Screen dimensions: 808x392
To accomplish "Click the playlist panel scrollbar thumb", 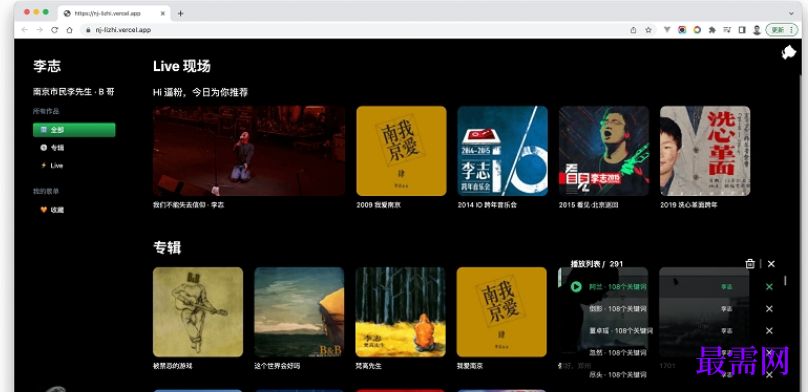I will (x=785, y=281).
